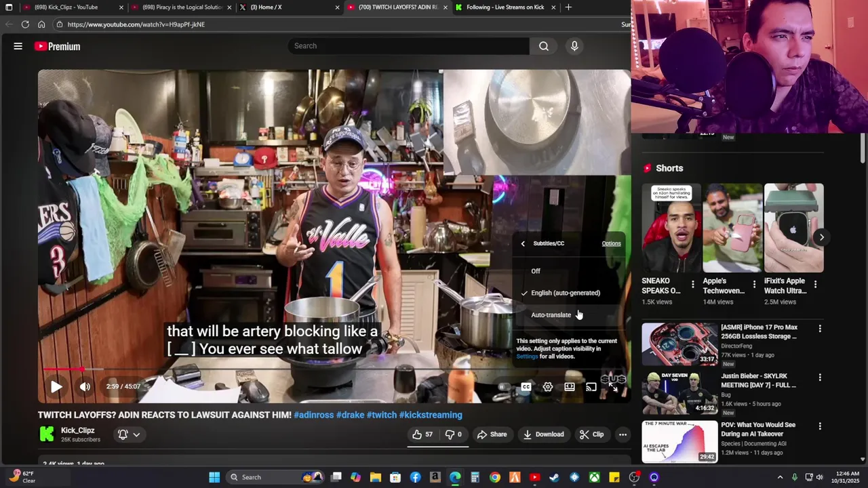The image size is (868, 488).
Task: Create a Clip of the video
Action: pos(591,434)
